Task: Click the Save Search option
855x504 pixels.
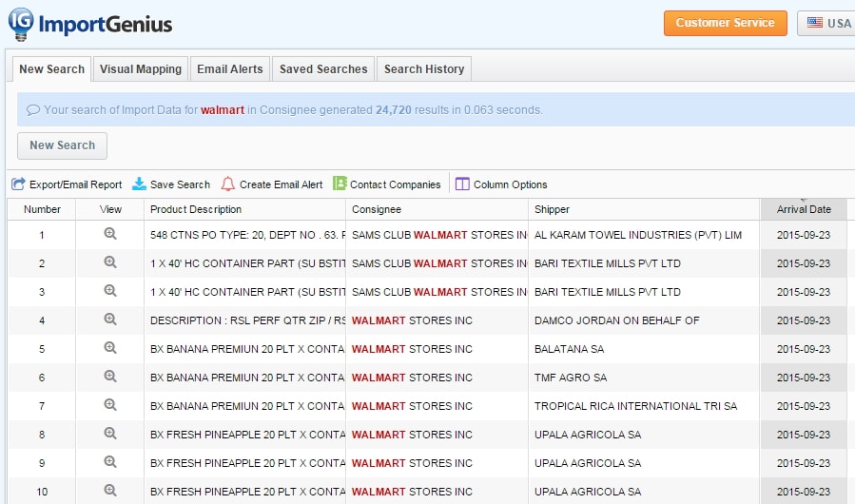Action: pyautogui.click(x=170, y=184)
